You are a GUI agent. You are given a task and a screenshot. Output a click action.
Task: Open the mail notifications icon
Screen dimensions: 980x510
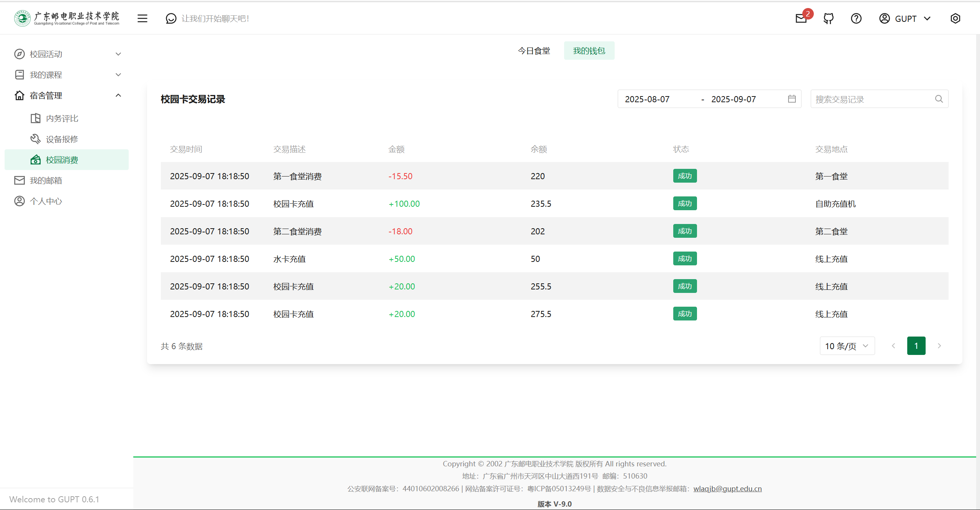click(x=801, y=18)
